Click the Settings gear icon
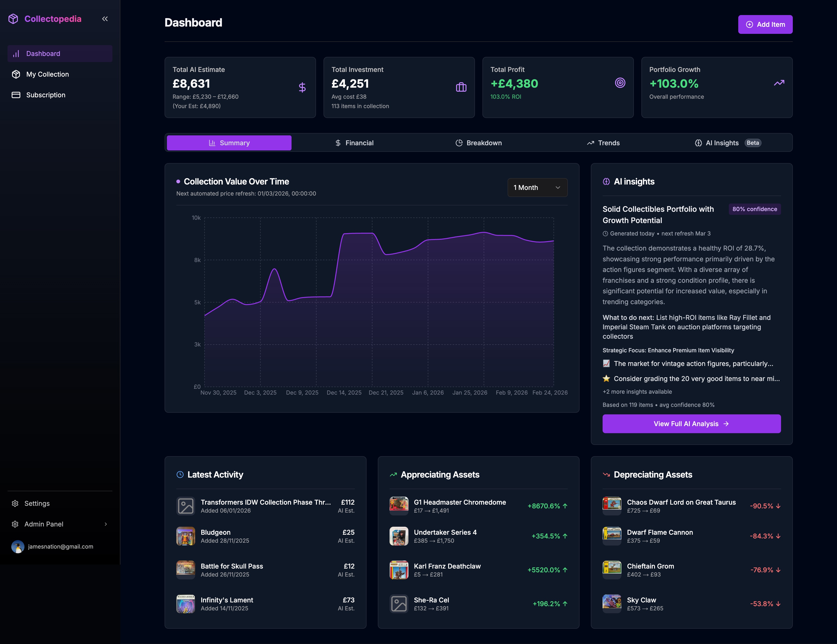837x644 pixels. coord(15,503)
